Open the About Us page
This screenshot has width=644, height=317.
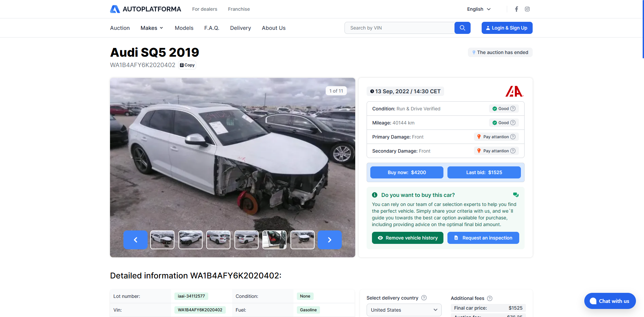point(274,28)
